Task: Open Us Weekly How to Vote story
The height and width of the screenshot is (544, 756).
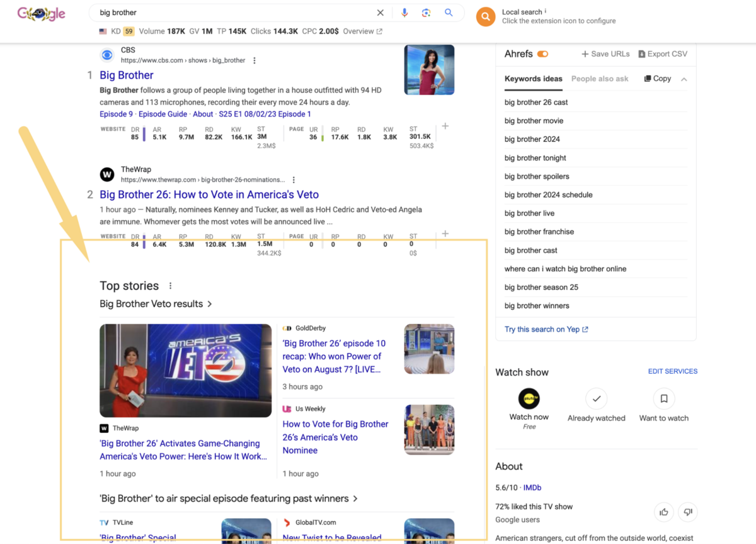Action: point(336,437)
